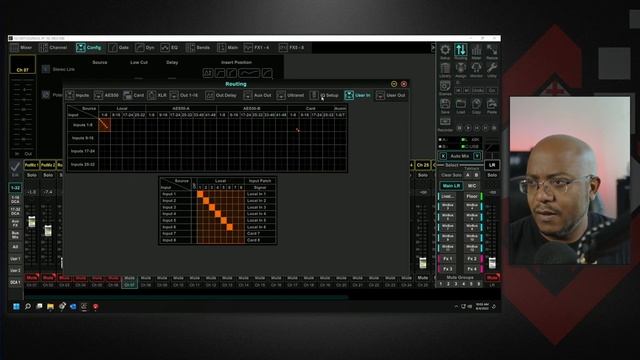Click the Card 8 signal label
640x360 pixels.
pyautogui.click(x=253, y=240)
